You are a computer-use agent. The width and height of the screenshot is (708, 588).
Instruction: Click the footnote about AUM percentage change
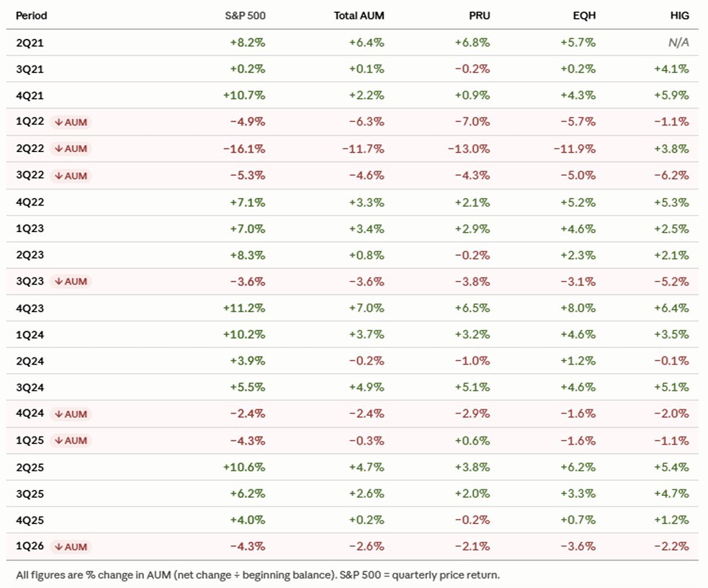[x=258, y=575]
